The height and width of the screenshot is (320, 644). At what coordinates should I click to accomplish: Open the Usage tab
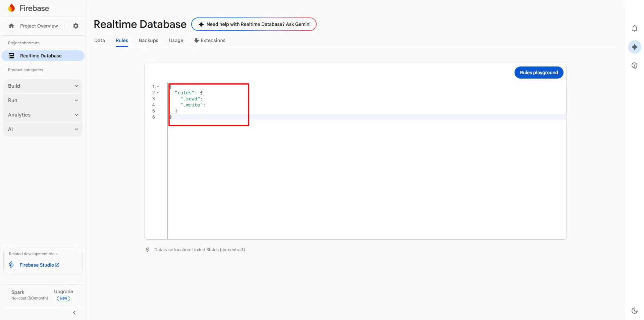176,40
